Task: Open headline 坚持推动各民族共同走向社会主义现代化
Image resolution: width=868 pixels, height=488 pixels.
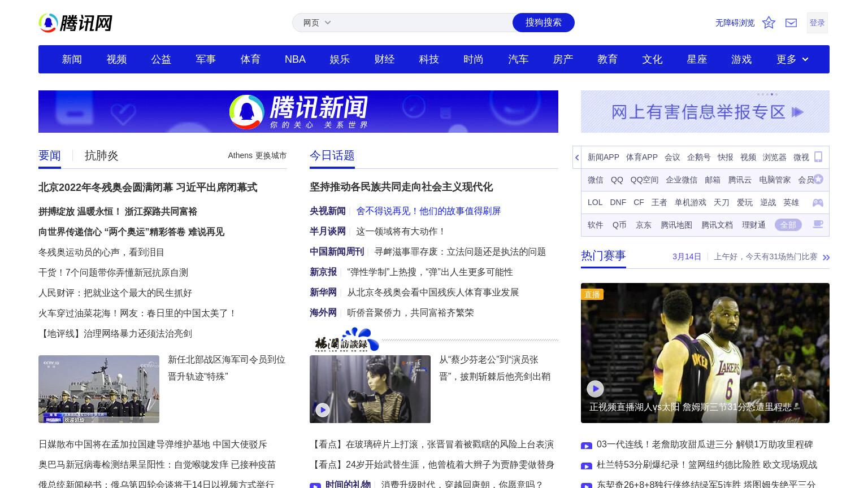Action: [401, 187]
